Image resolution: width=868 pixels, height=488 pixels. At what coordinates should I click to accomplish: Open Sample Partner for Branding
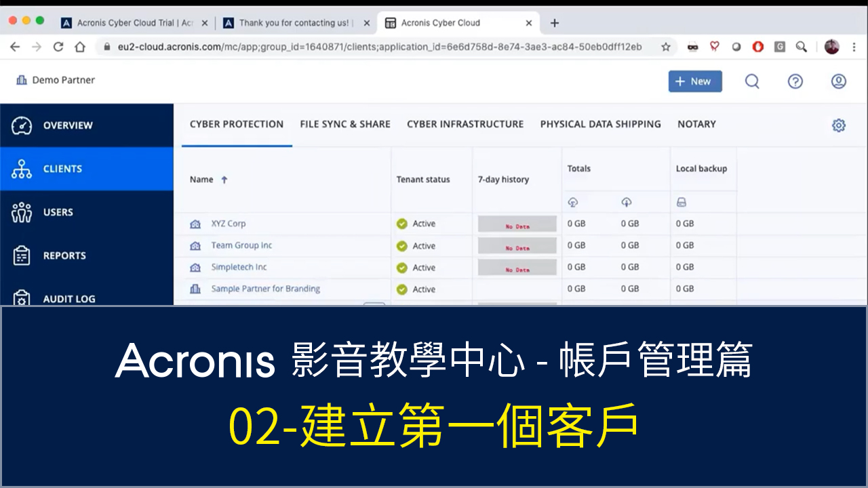pos(265,289)
